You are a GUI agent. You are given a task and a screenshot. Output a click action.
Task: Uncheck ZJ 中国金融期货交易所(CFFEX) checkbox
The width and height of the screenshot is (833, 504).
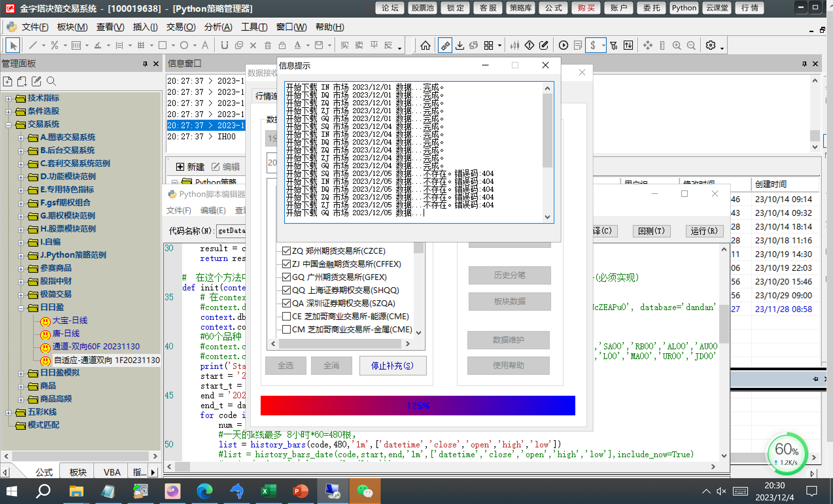(286, 264)
